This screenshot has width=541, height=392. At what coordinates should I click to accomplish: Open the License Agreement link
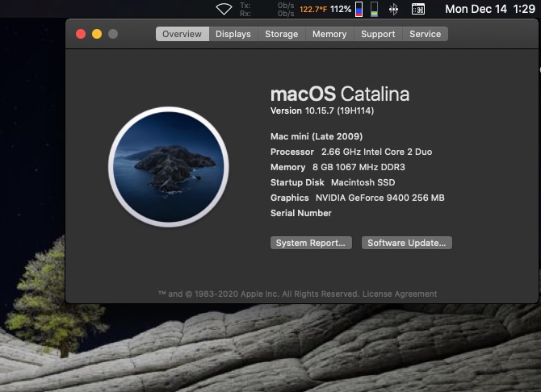coord(400,294)
